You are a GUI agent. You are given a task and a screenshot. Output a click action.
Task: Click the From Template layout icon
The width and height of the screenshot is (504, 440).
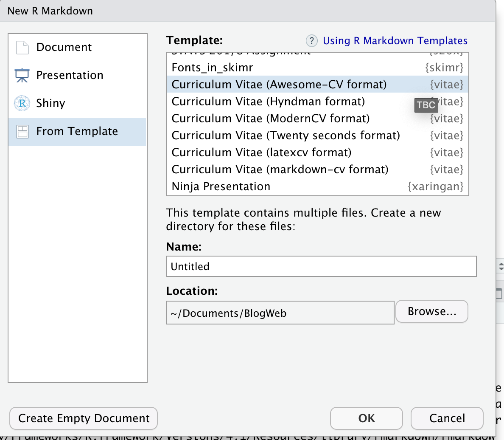[x=22, y=132]
